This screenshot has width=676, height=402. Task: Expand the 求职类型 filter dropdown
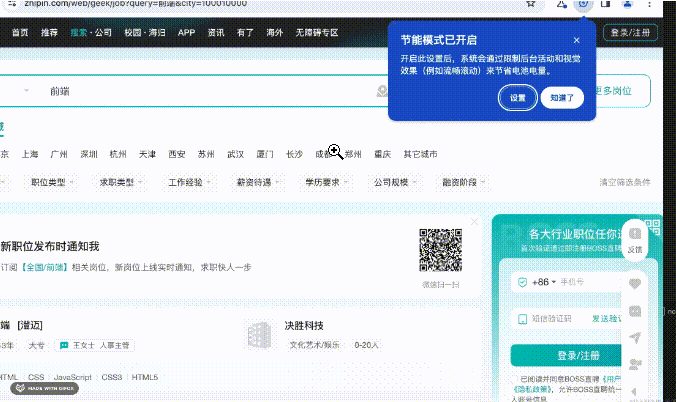tap(121, 182)
